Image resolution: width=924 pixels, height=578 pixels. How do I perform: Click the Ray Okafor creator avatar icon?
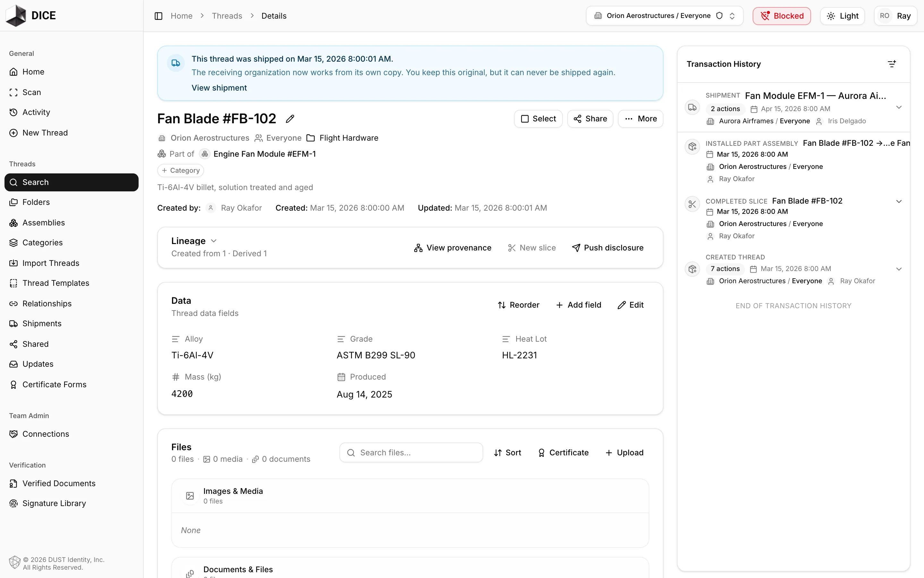pos(211,208)
